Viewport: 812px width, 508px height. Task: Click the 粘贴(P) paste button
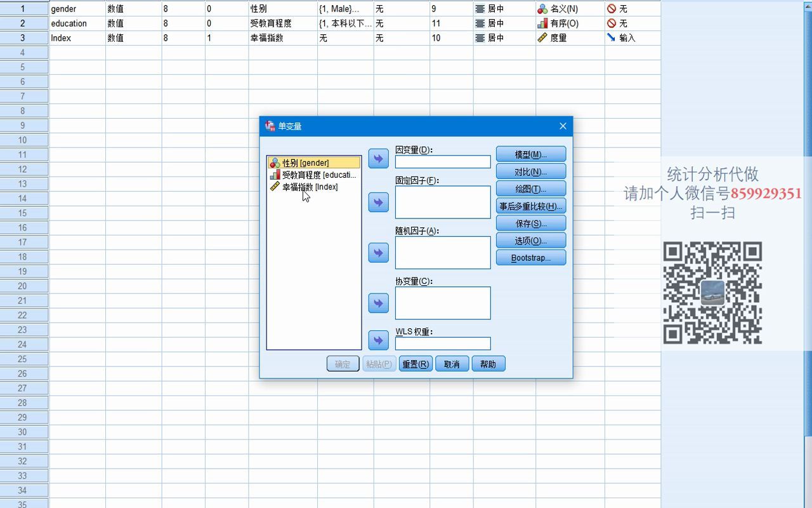pyautogui.click(x=379, y=364)
